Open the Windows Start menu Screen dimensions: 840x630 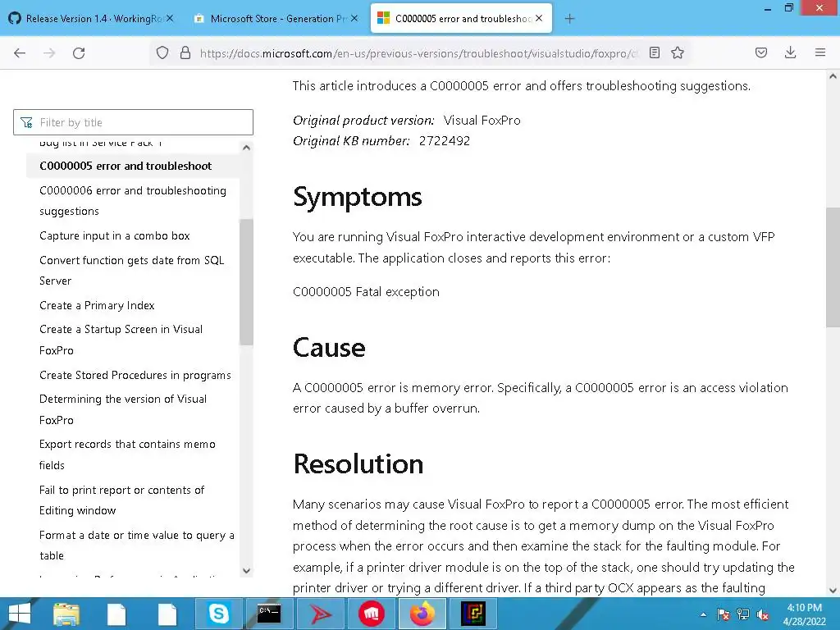click(20, 614)
